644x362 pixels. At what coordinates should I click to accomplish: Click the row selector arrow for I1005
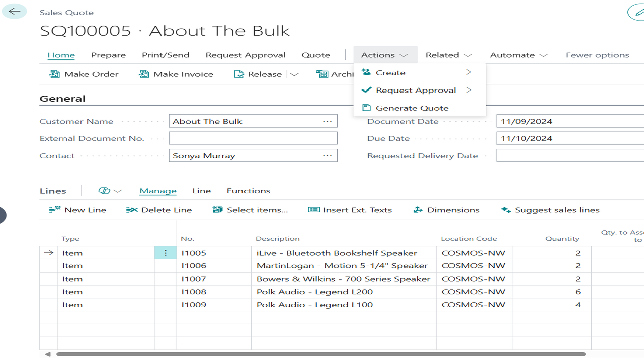click(x=49, y=253)
